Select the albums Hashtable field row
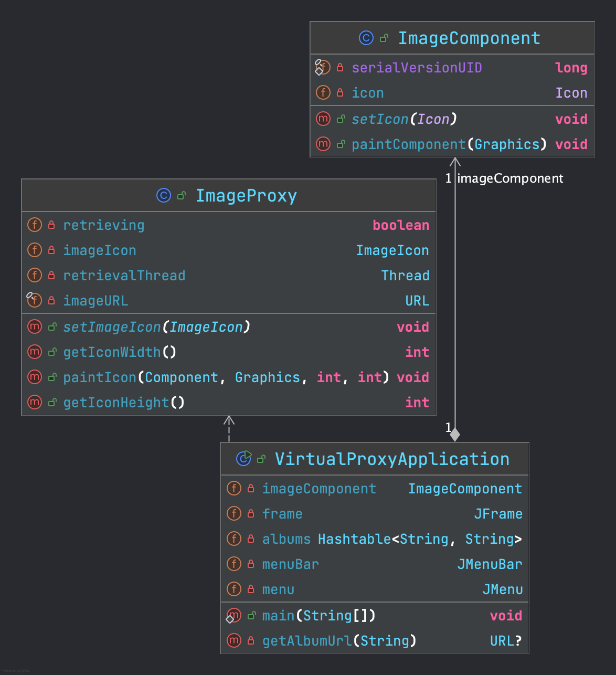The image size is (616, 675). [367, 539]
